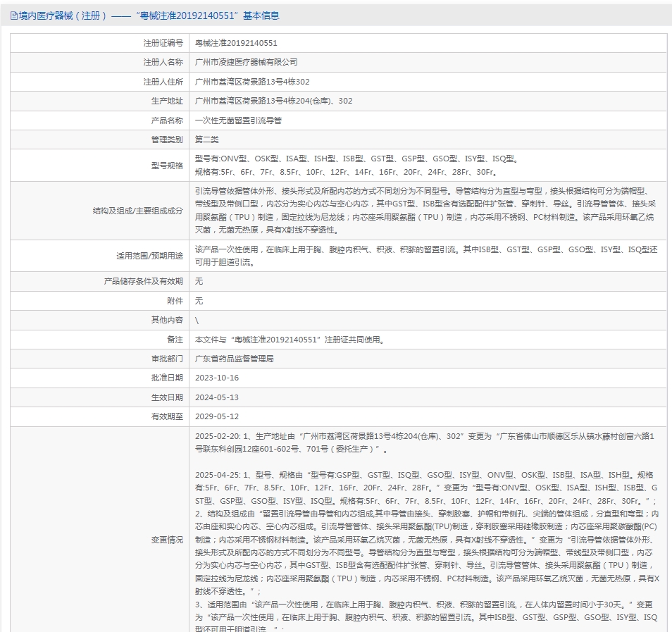Viewport: 672px width, 632px height.
Task: Click the document icon beside the page title
Action: 13,16
